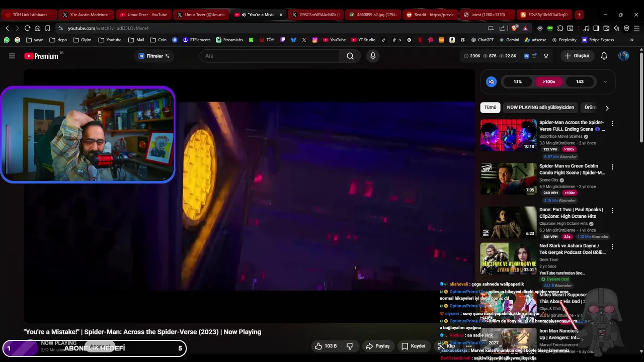Select NOW PLAYING adlı yükleyiciden chip
This screenshot has height=362, width=644.
(x=540, y=107)
